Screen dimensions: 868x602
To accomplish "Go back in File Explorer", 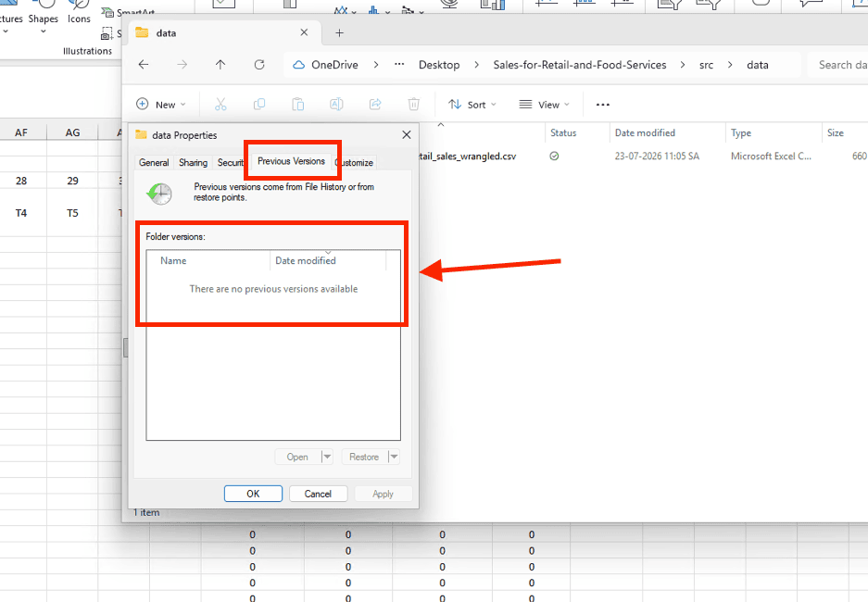I will point(144,65).
